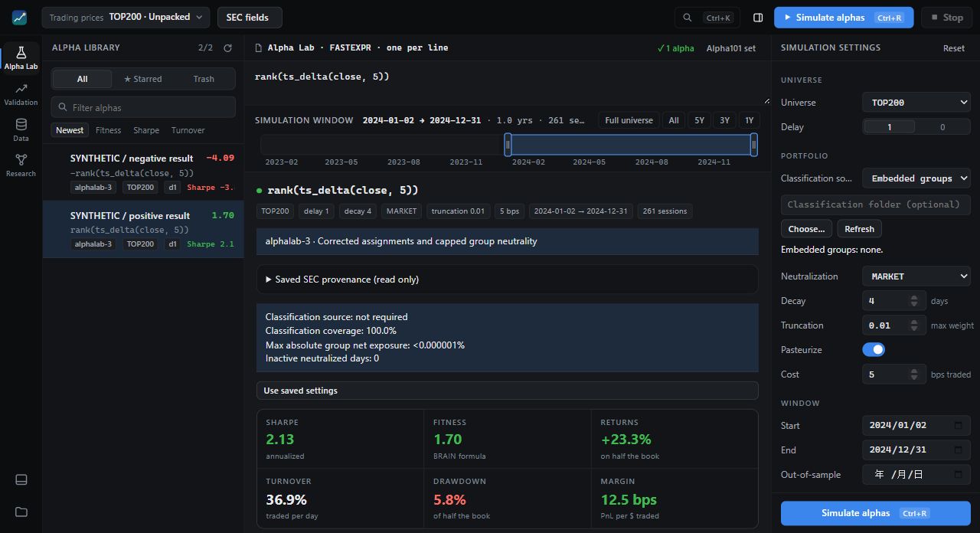The height and width of the screenshot is (533, 980).
Task: Click the Start date field
Action: [x=916, y=425]
